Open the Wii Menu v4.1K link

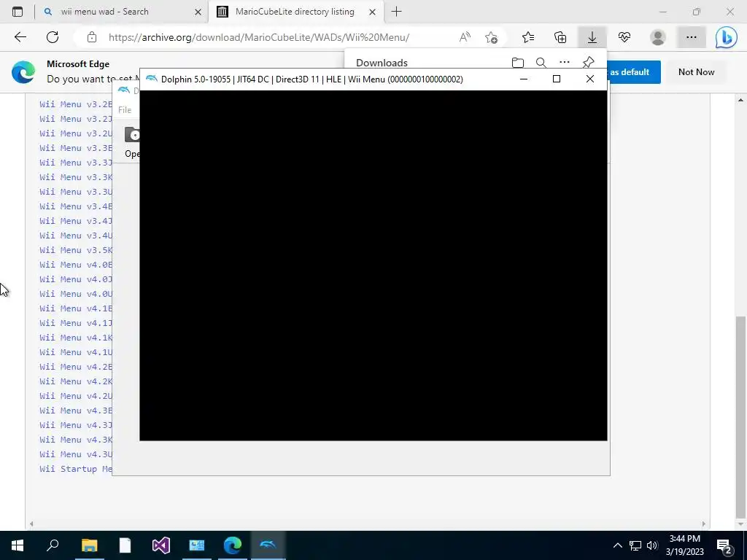pos(76,338)
